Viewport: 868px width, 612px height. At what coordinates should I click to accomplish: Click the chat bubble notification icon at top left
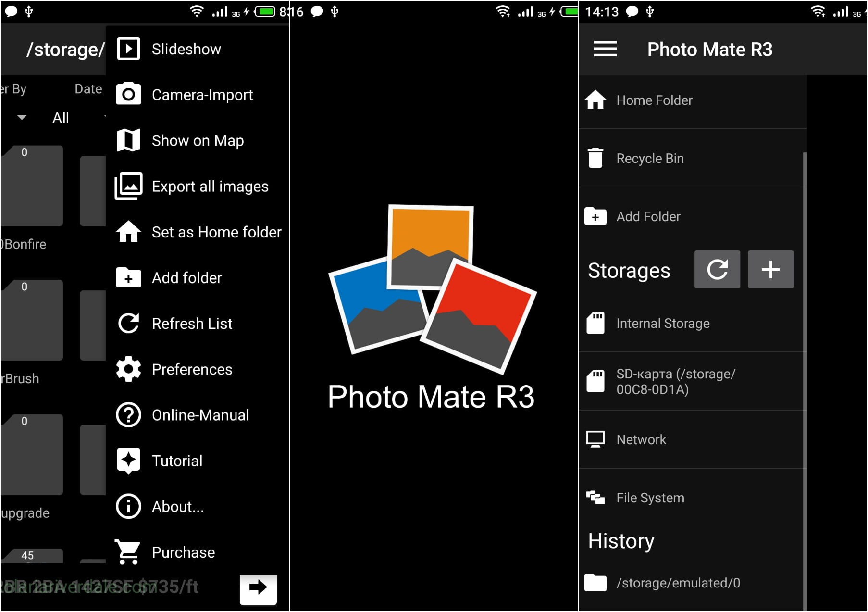[11, 12]
